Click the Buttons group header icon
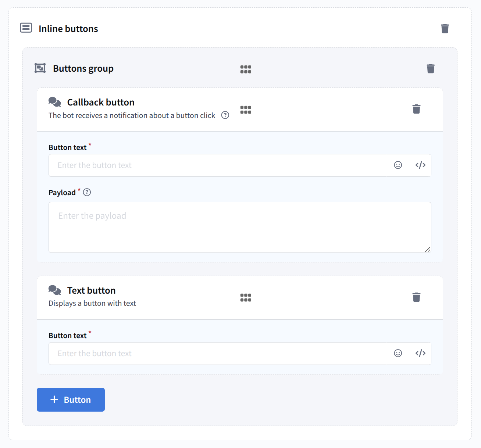 (x=40, y=68)
